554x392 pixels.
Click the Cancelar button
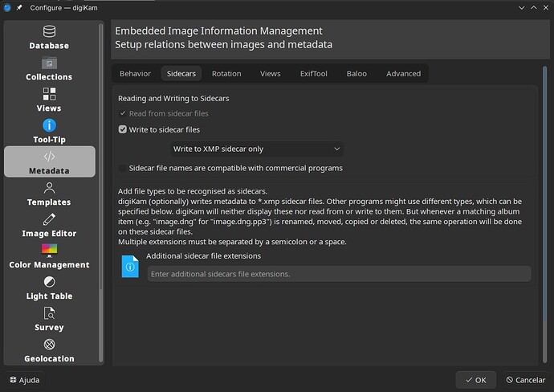click(x=526, y=380)
